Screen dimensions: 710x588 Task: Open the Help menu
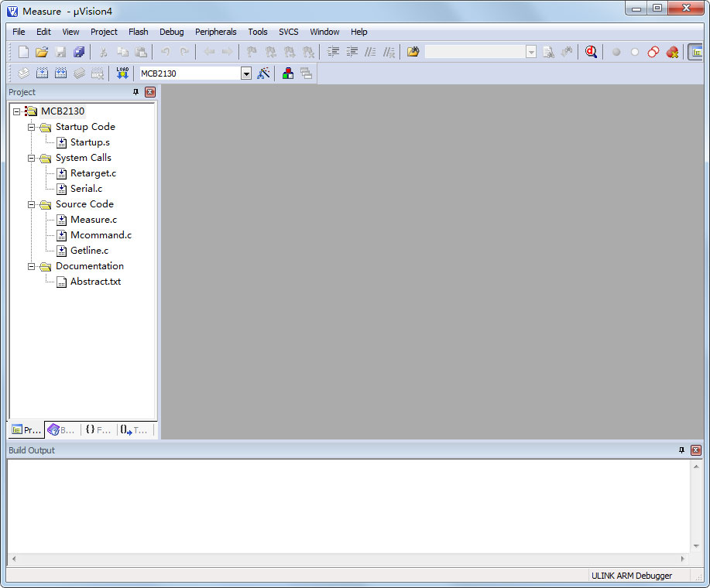point(358,32)
